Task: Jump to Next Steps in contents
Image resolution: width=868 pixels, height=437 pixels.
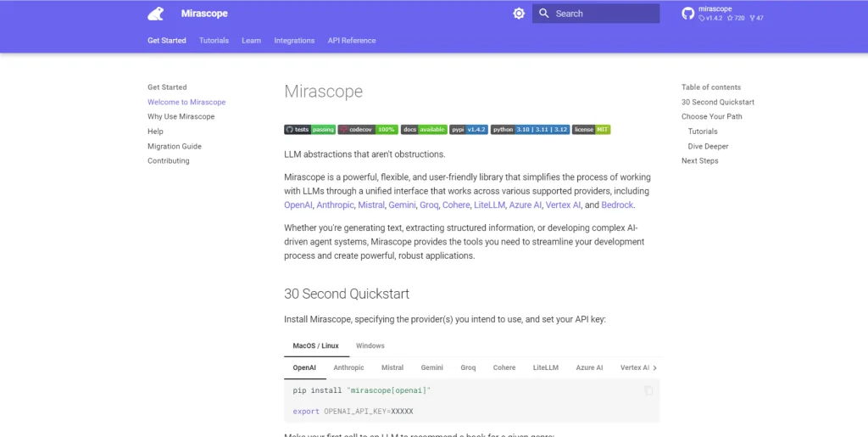Action: pos(699,160)
